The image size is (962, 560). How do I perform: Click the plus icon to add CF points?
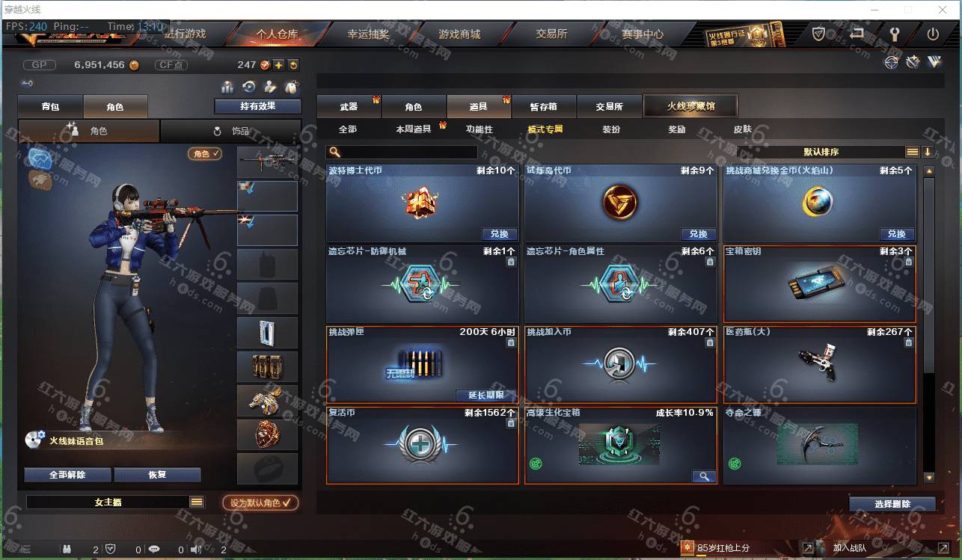278,65
